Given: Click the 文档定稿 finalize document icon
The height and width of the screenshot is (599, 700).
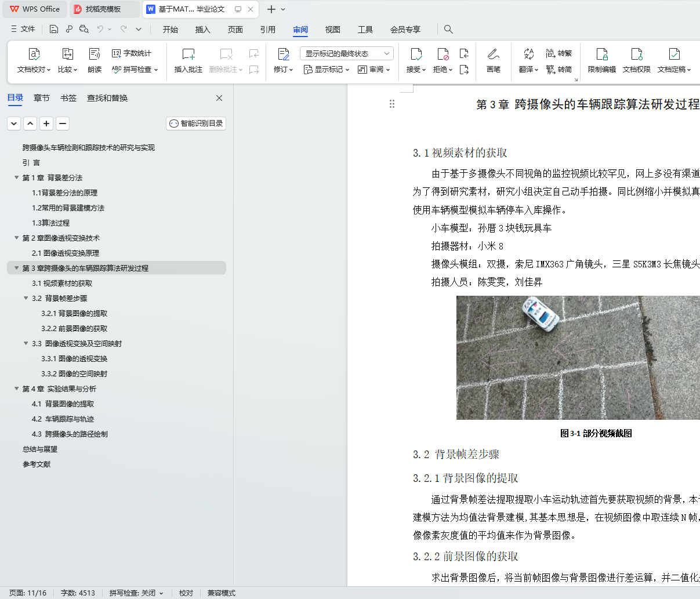Looking at the screenshot, I should 674,54.
